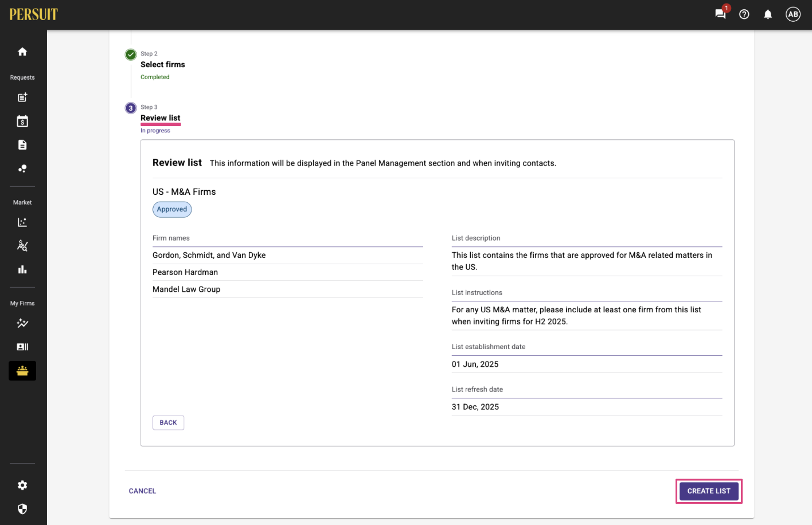
Task: Open the home icon in sidebar
Action: (22, 52)
